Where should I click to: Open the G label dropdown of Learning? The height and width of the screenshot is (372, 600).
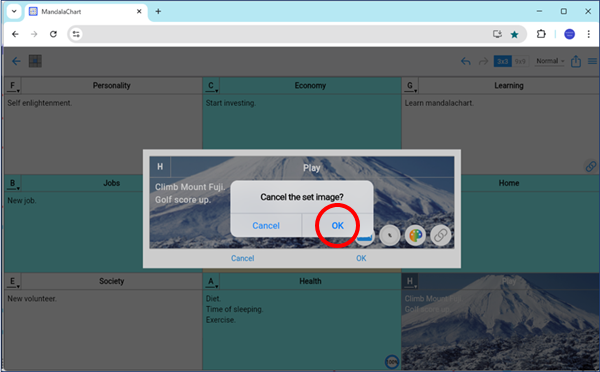pyautogui.click(x=410, y=86)
